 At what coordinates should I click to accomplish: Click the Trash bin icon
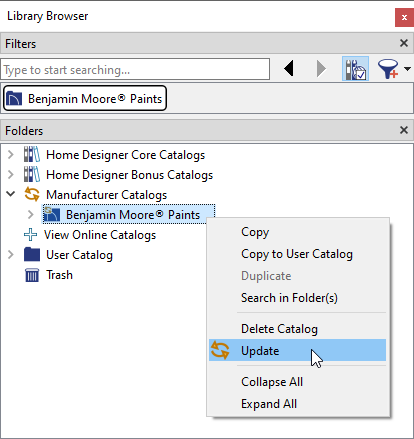click(x=32, y=275)
